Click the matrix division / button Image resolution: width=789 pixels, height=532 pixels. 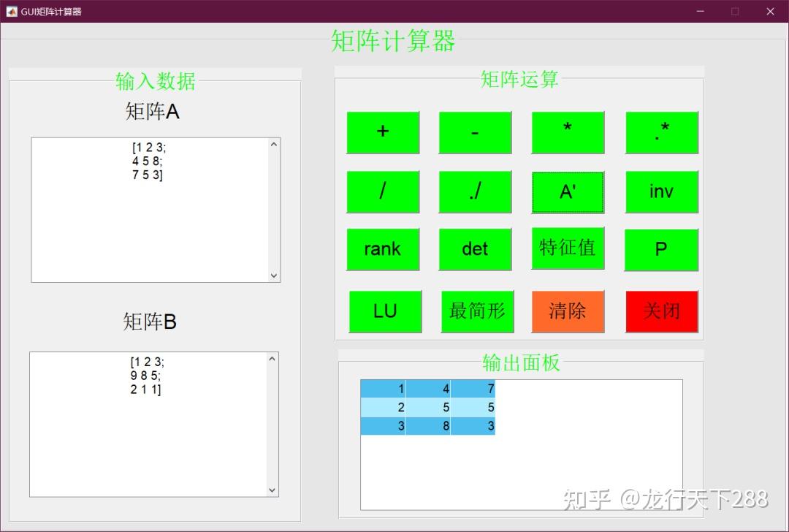pos(383,191)
